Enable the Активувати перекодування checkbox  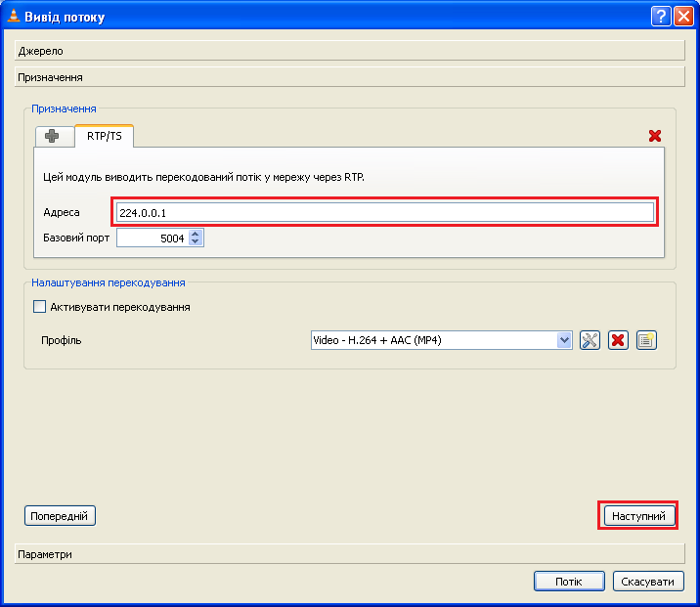pos(39,307)
